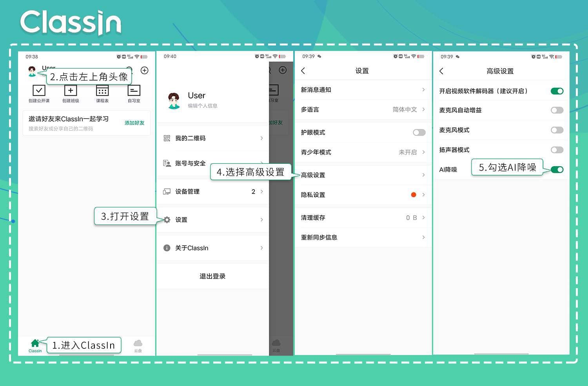Tap the account security icon beside 账号与安全
This screenshot has height=386, width=588.
[x=167, y=163]
